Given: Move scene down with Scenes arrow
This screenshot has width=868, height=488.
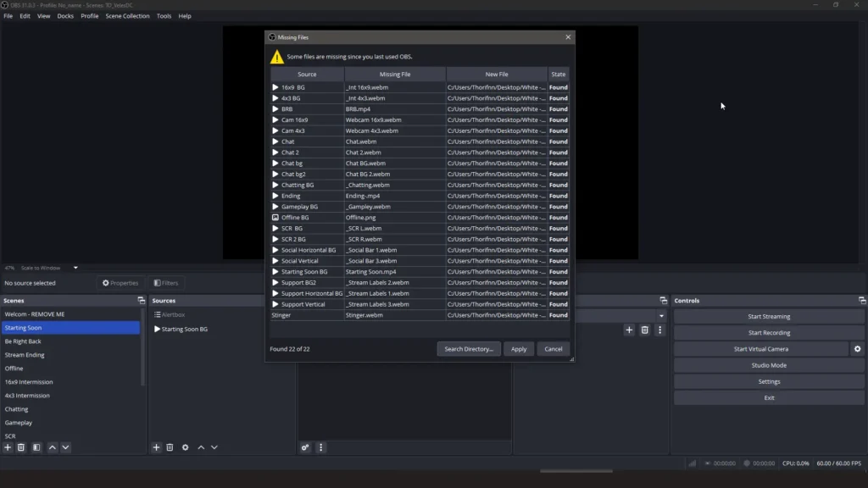Looking at the screenshot, I should 66,447.
